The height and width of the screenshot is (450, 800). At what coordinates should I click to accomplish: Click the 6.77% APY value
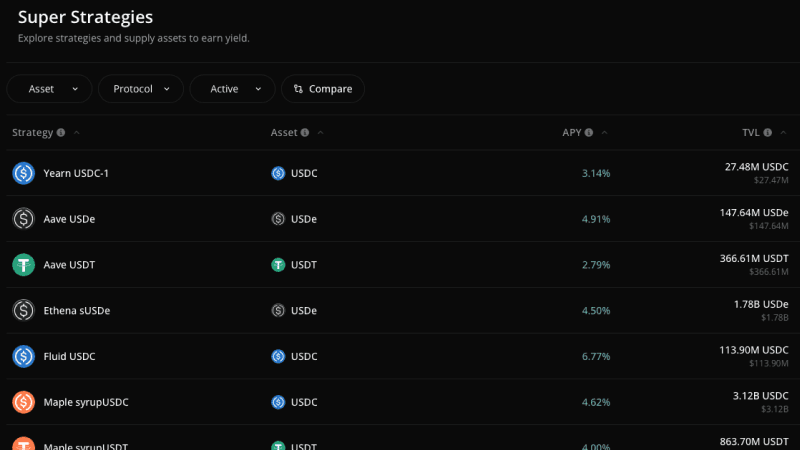click(596, 357)
